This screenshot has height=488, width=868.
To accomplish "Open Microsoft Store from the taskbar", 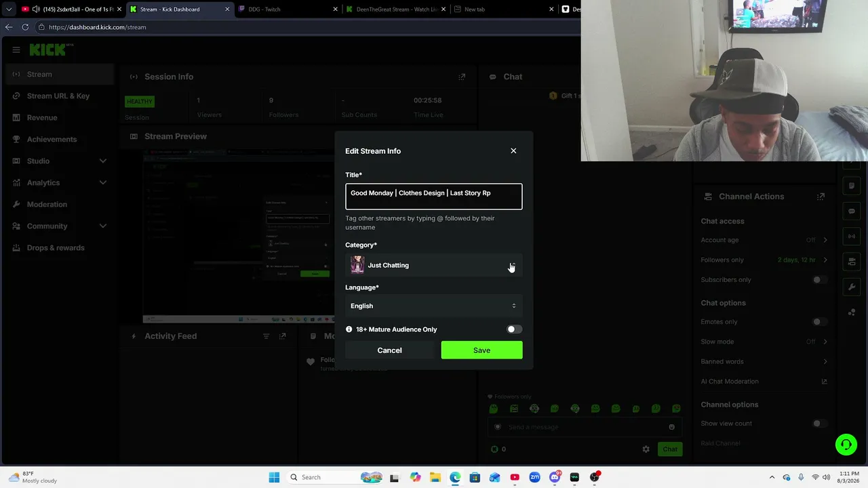I will pos(475,477).
